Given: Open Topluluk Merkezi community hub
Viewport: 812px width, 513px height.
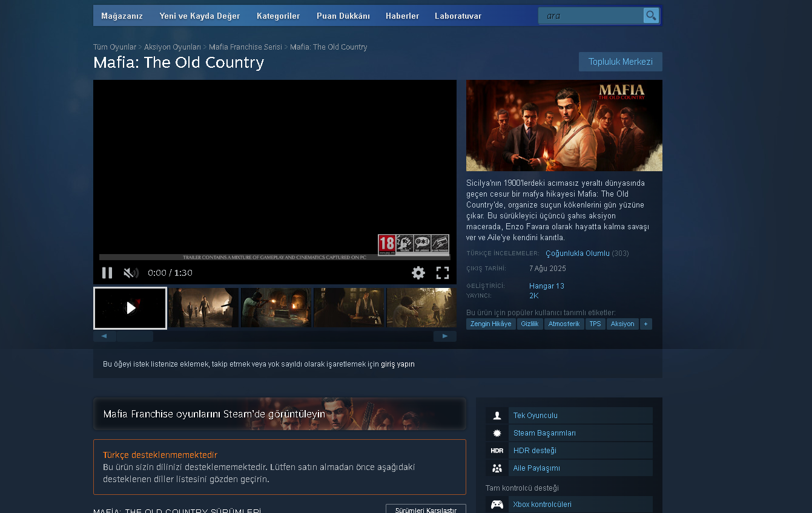Looking at the screenshot, I should click(621, 62).
